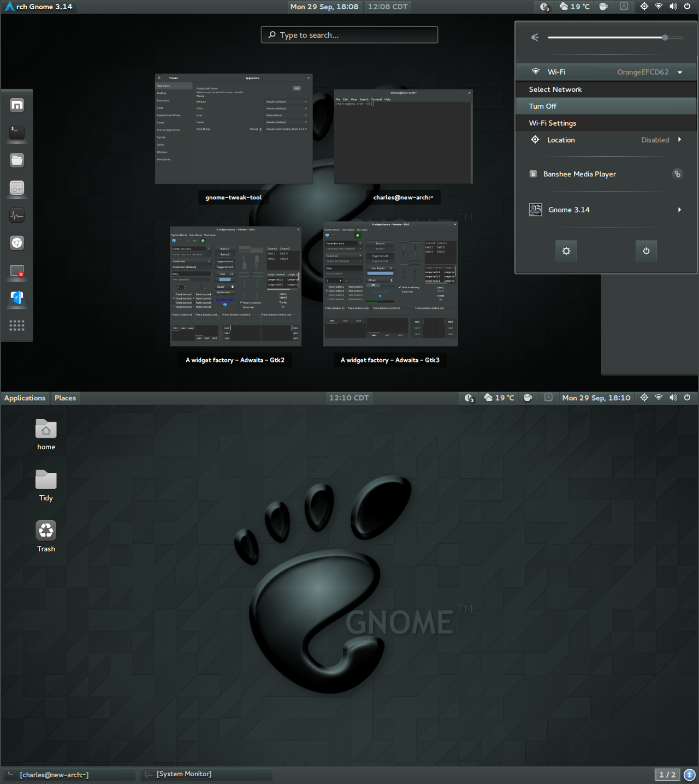Open the Places menu
This screenshot has height=784, width=699.
(x=65, y=398)
